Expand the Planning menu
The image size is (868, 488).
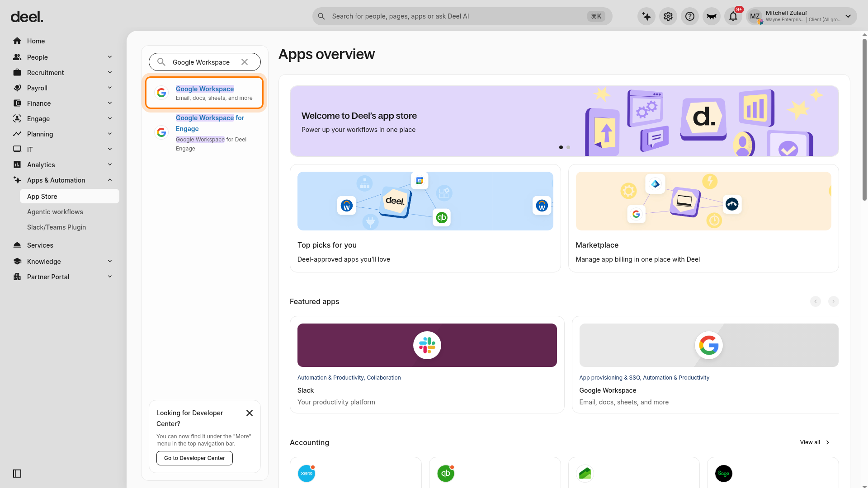click(x=110, y=134)
